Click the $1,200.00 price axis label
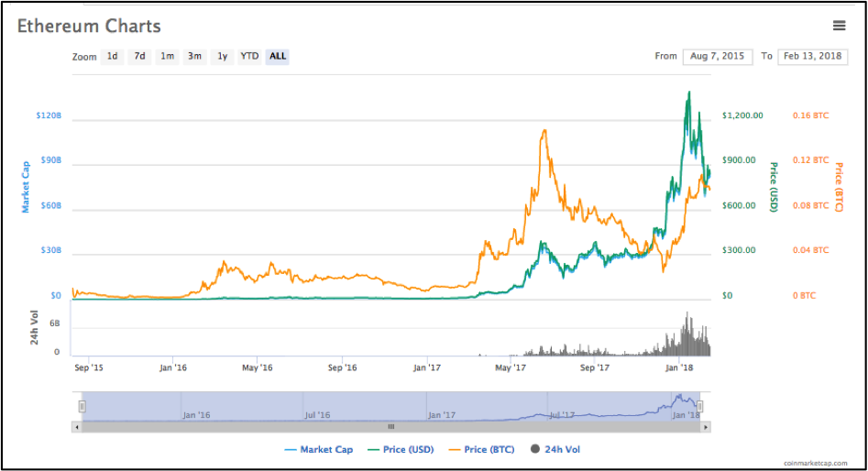Screen dimensions: 868x471 point(742,115)
